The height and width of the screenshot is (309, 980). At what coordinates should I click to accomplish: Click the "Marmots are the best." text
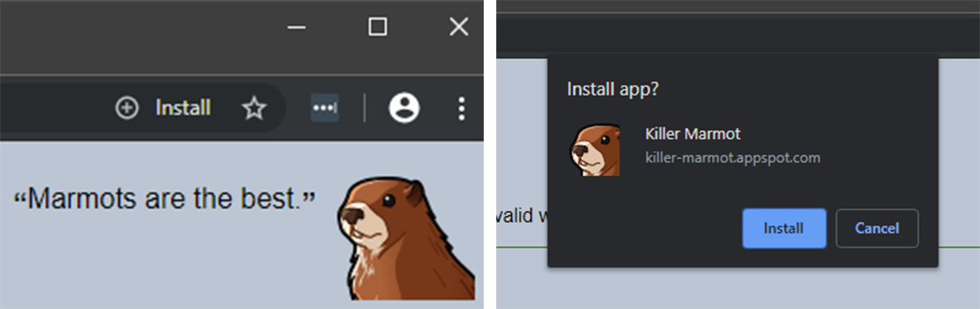pos(165,199)
